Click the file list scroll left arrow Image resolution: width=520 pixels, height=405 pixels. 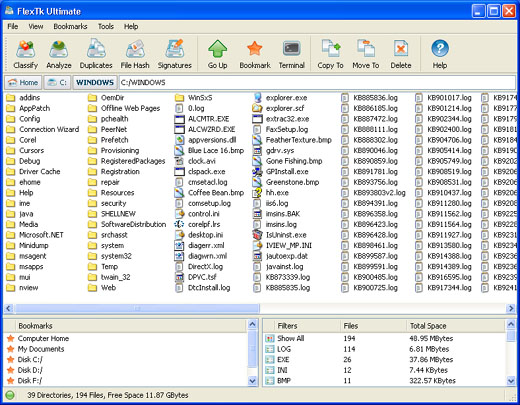9,308
